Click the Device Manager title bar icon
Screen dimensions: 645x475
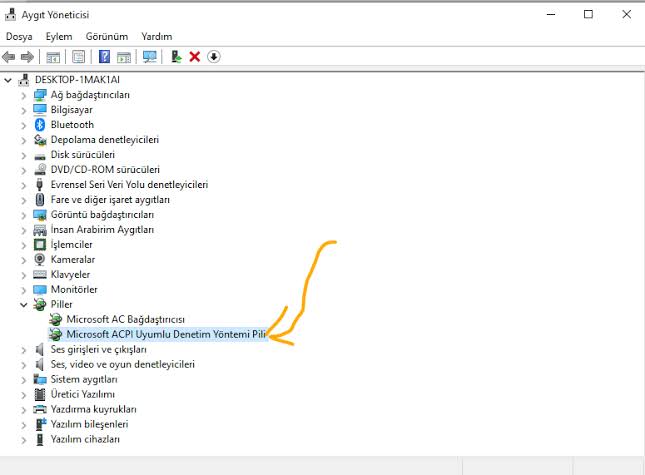[10, 14]
